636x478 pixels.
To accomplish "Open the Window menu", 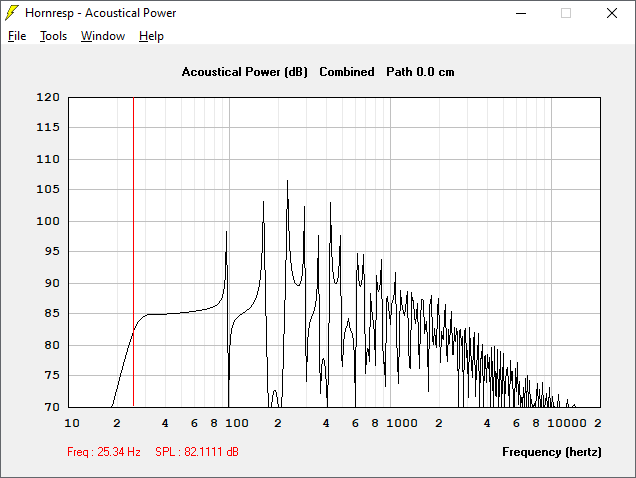I will tap(103, 36).
